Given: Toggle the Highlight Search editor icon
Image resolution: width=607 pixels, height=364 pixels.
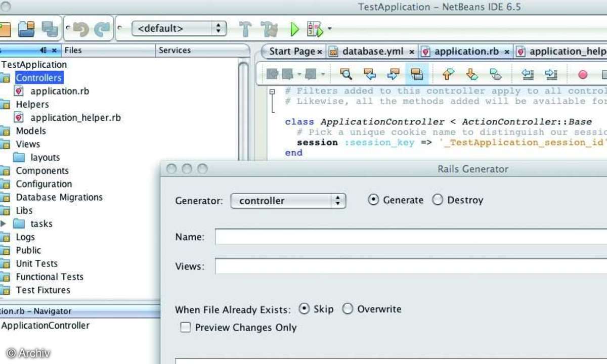Looking at the screenshot, I should 417,74.
